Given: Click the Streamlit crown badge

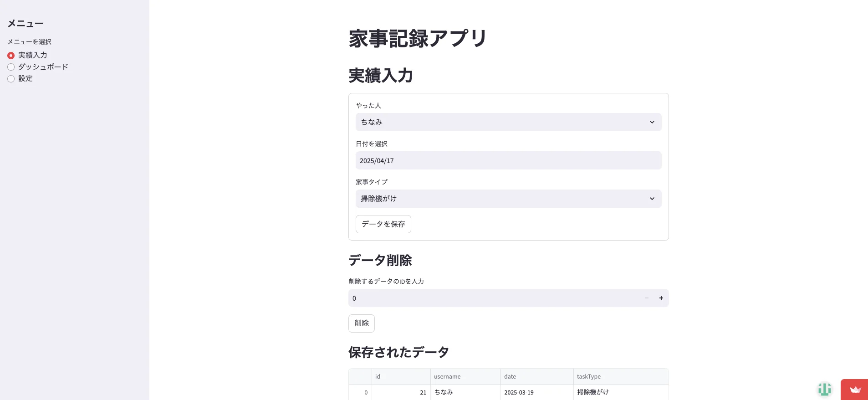Looking at the screenshot, I should (x=855, y=390).
